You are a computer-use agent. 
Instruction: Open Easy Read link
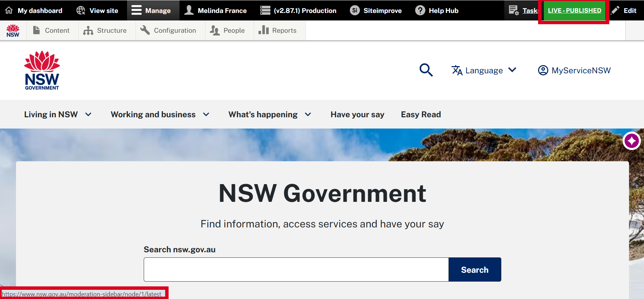[421, 115]
